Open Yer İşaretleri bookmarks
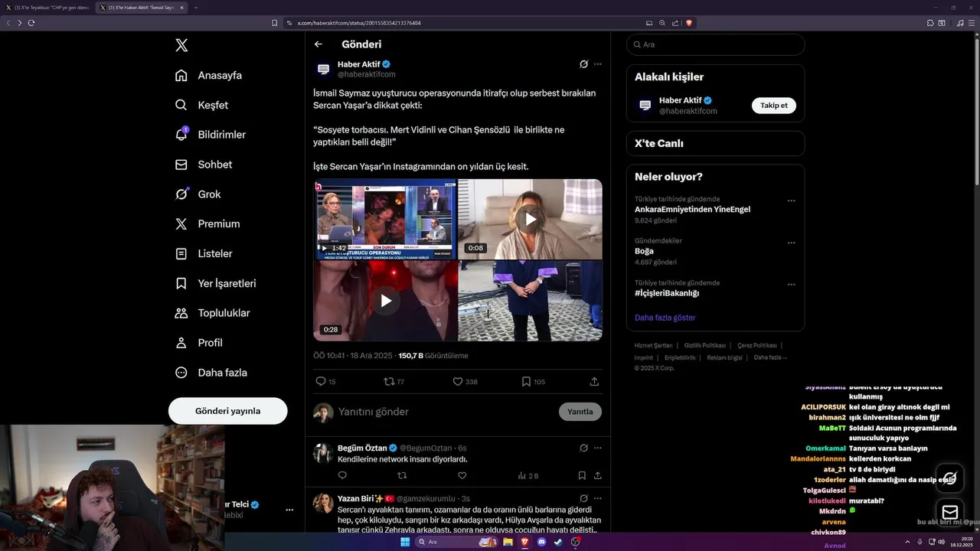Image resolution: width=980 pixels, height=551 pixels. point(216,283)
